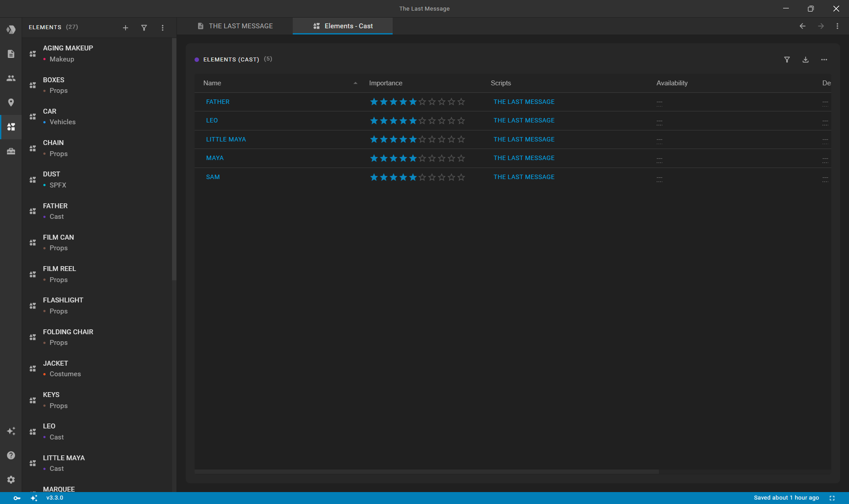Open the Help question mark icon
Image resolution: width=849 pixels, height=504 pixels.
click(x=11, y=455)
